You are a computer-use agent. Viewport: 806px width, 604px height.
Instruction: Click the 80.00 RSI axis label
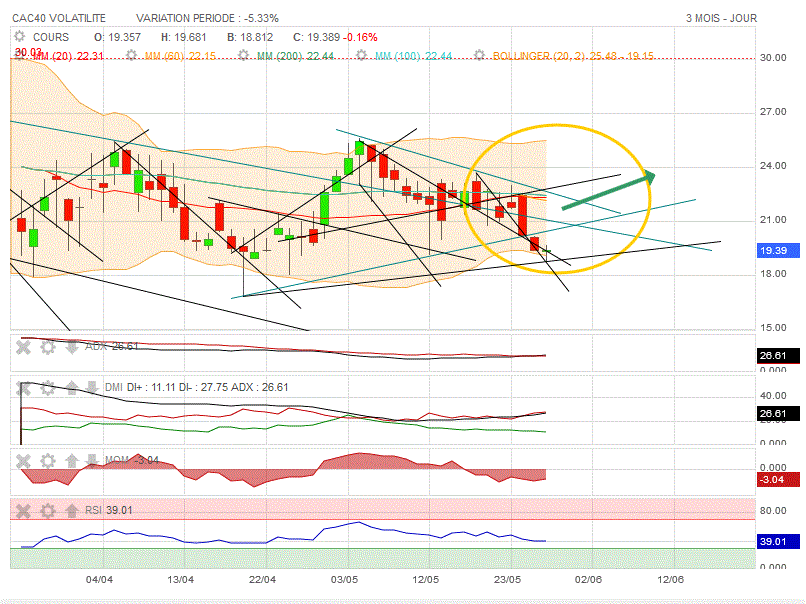[x=773, y=511]
